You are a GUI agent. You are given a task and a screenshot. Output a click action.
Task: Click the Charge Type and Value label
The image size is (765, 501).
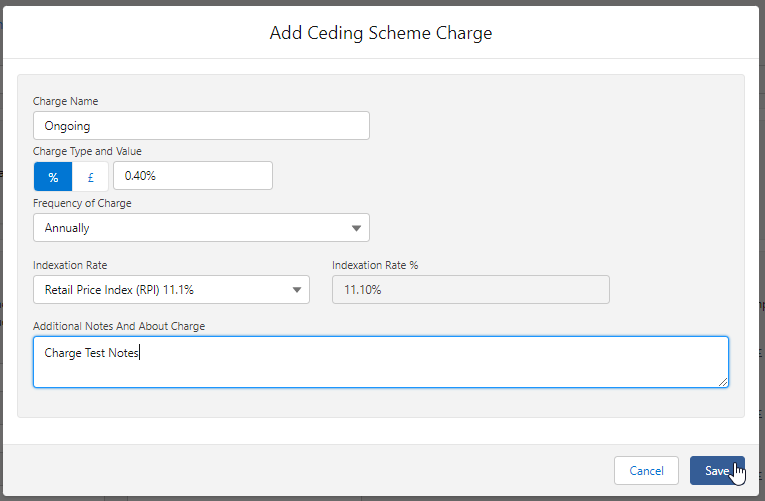pyautogui.click(x=87, y=151)
